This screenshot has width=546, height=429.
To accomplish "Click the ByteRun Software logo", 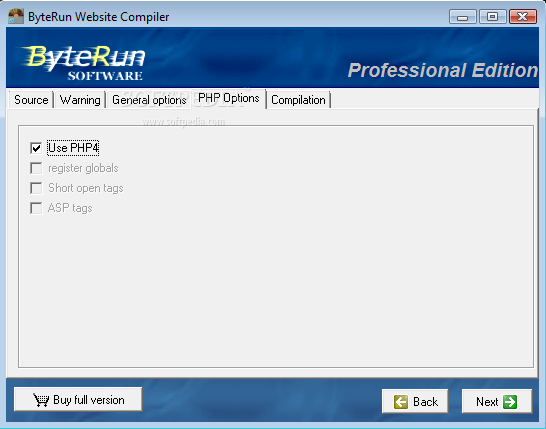I will pyautogui.click(x=84, y=63).
